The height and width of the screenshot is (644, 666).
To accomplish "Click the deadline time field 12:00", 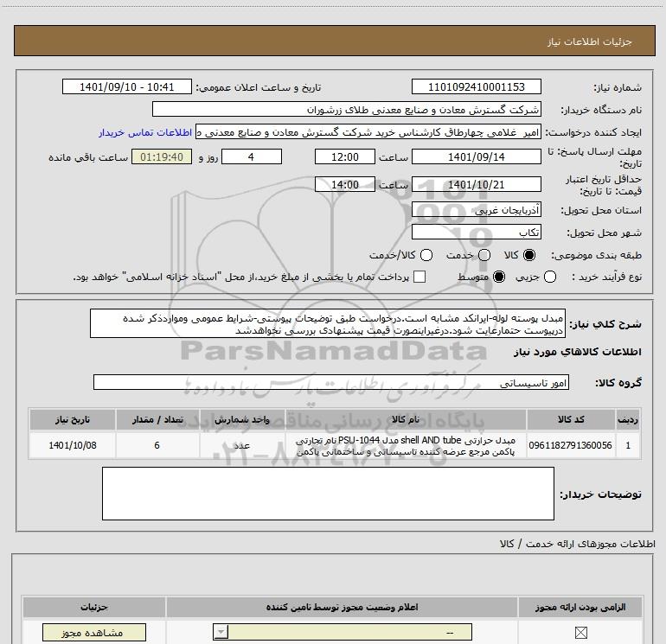I will (x=345, y=156).
